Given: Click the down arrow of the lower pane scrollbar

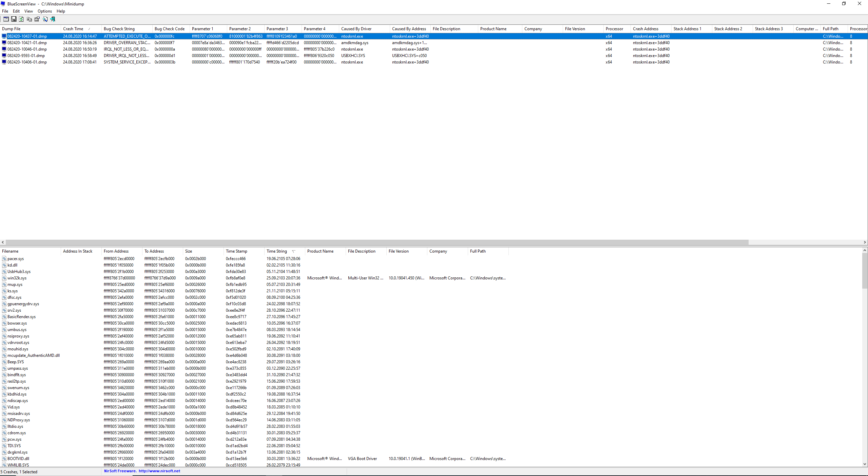Looking at the screenshot, I should click(865, 464).
